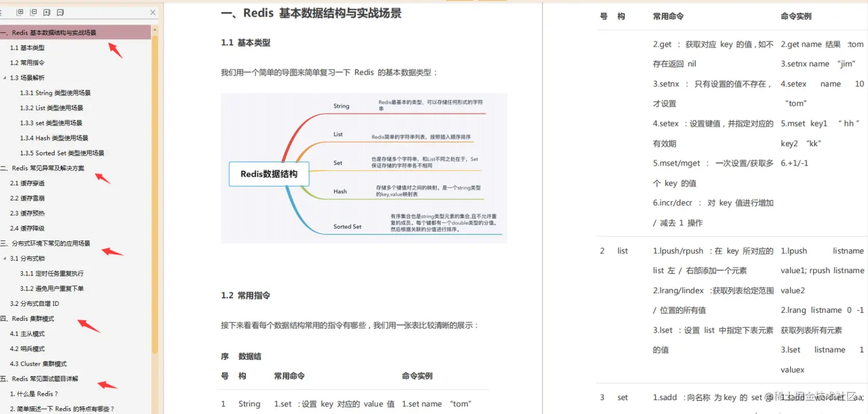Viewport: 868px width, 414px height.
Task: Go to bookmark 4.1 主从模式
Action: 27,334
